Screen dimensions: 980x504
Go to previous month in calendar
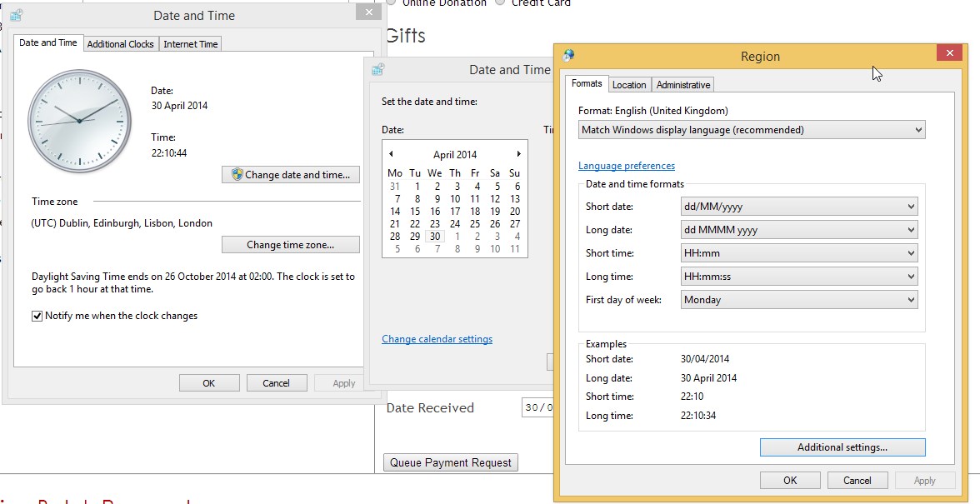(392, 153)
